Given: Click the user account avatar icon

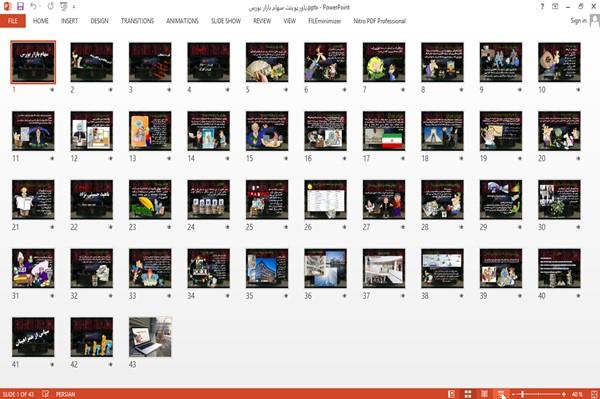Looking at the screenshot, I should click(x=595, y=20).
